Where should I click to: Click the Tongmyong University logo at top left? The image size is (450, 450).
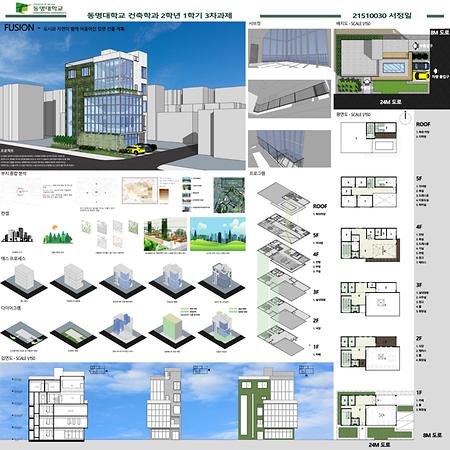click(40, 8)
